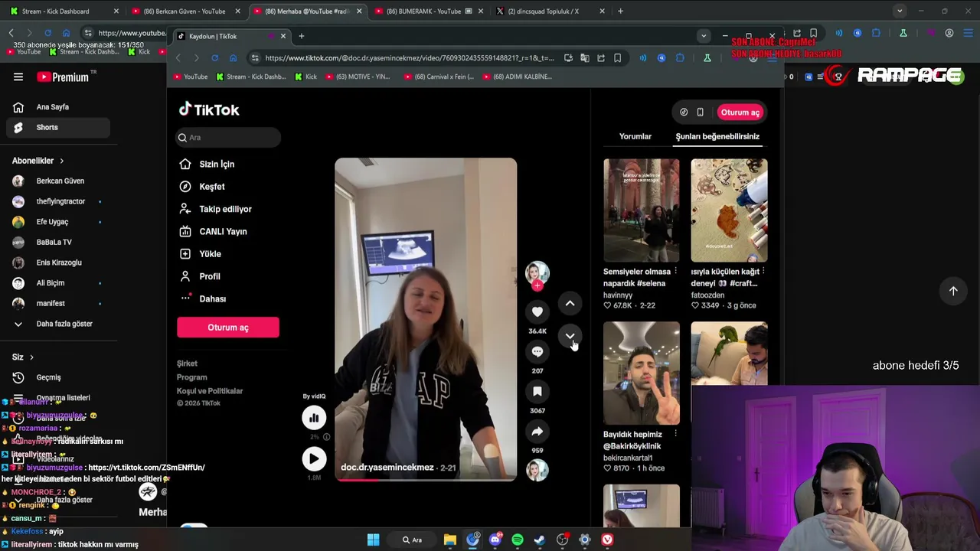
Task: Open more options for Bayıldık hepimiz video
Action: [675, 434]
